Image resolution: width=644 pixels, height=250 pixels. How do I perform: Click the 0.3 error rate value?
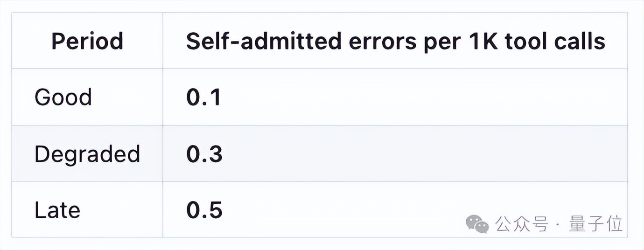pos(204,154)
